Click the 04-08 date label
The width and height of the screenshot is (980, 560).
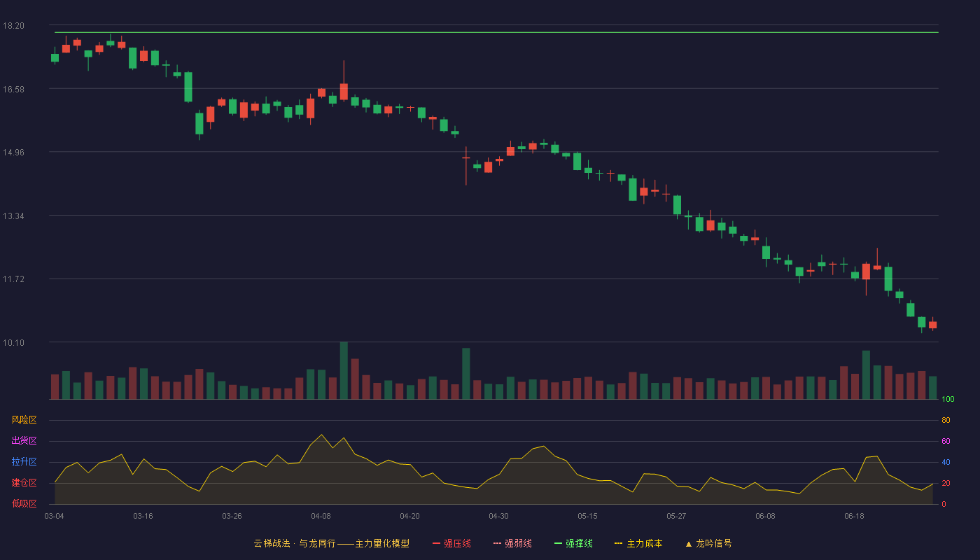(x=321, y=516)
